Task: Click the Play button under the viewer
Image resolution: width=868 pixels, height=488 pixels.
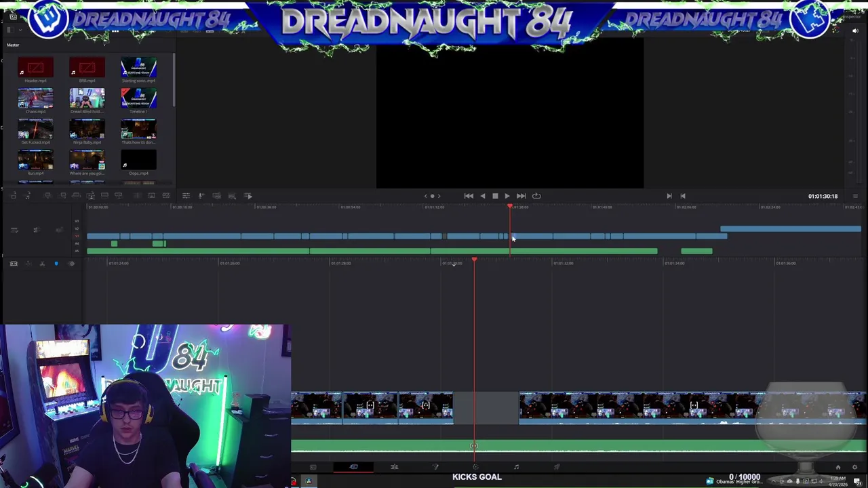Action: click(507, 196)
